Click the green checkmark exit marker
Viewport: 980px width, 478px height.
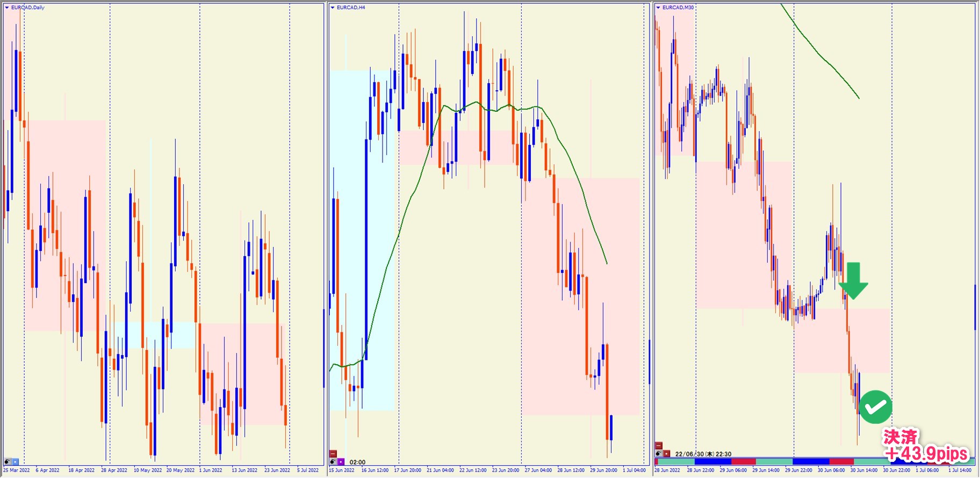tap(875, 407)
